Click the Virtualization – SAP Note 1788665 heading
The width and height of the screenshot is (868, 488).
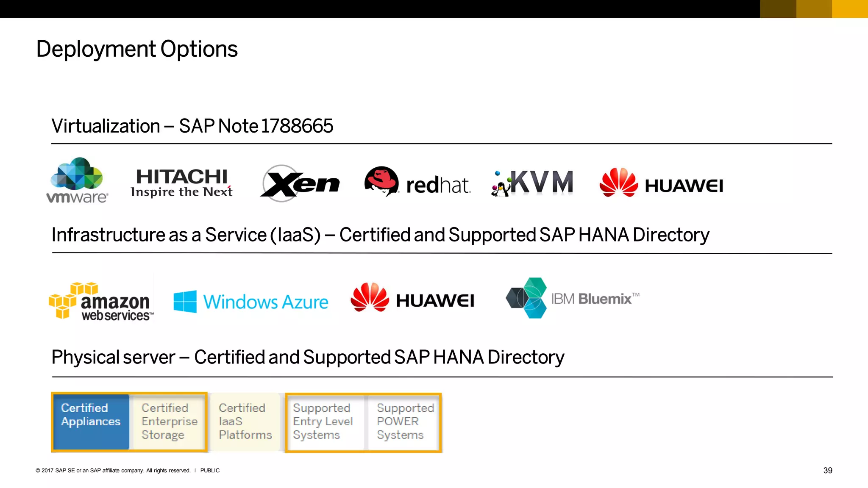coord(192,126)
